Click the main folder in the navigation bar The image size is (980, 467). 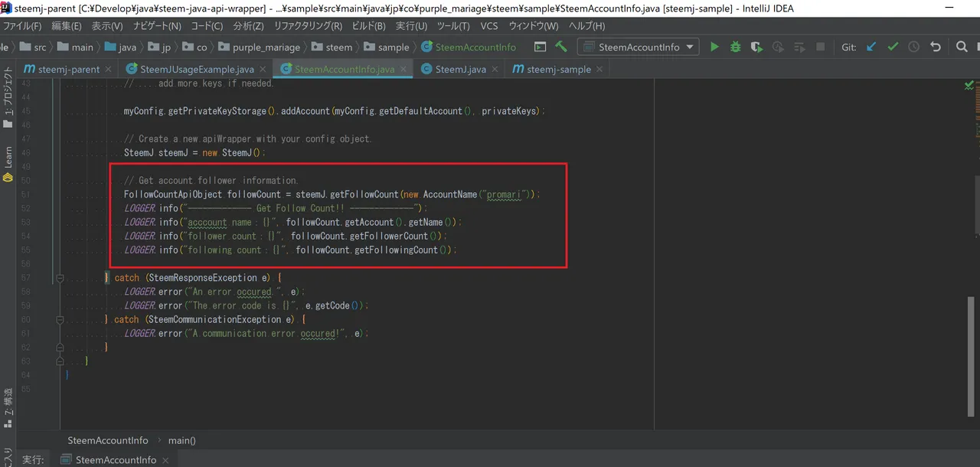tap(74, 47)
